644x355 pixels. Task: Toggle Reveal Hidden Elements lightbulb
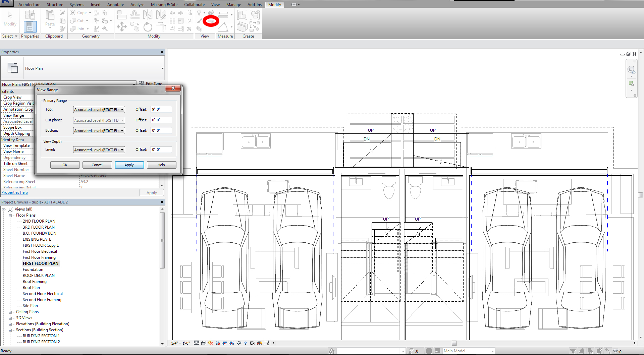pyautogui.click(x=246, y=343)
